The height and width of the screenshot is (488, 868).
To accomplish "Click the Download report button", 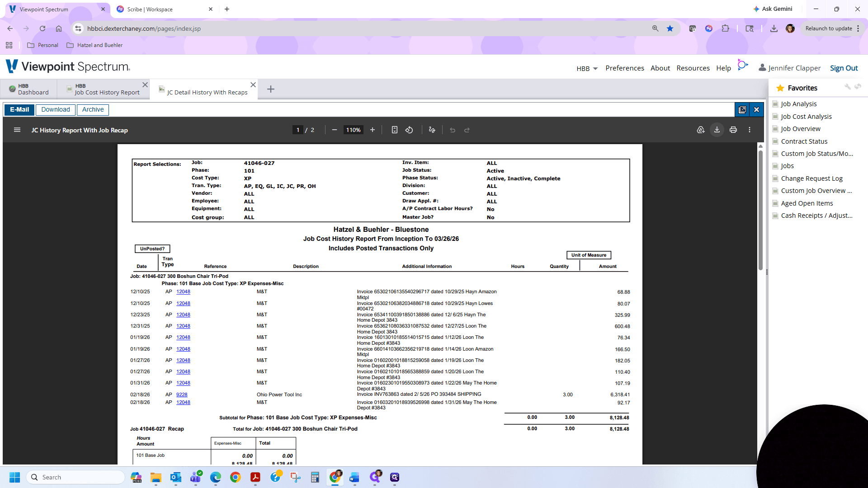I will 56,110.
